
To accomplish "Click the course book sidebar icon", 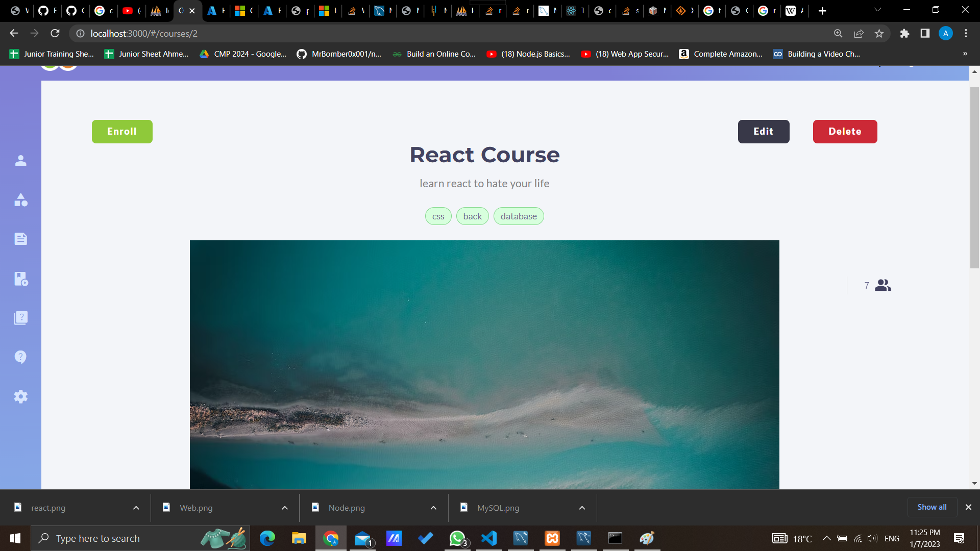I will click(20, 279).
